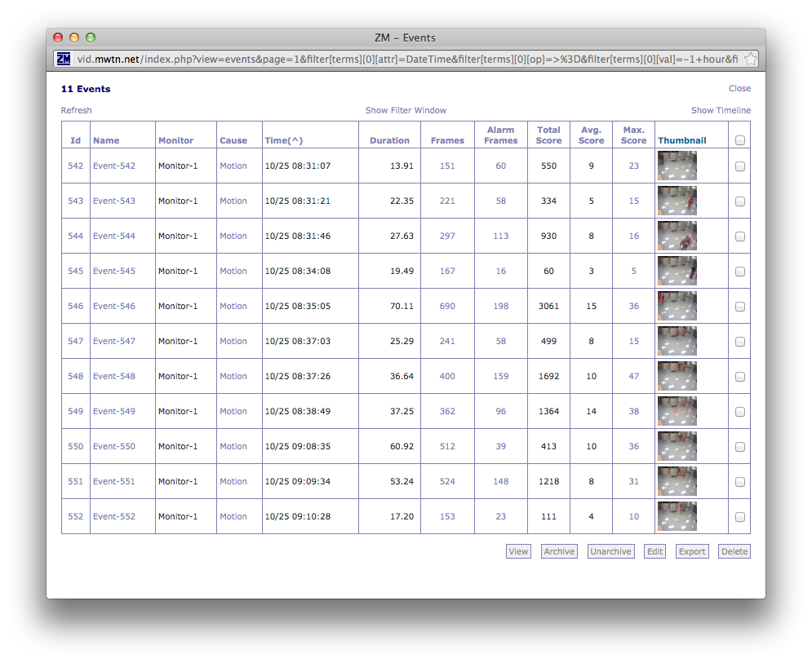
Task: Sort by Total Score column header
Action: [548, 135]
